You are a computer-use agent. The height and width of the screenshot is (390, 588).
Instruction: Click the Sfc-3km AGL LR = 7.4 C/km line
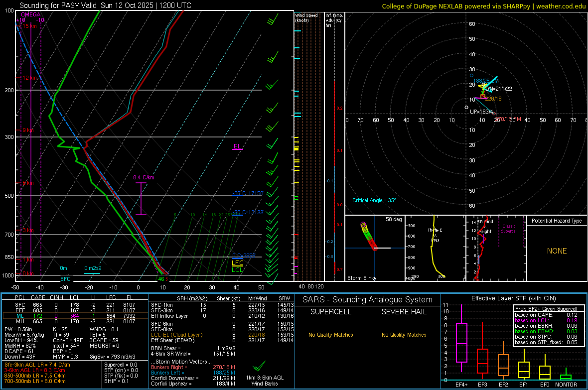pyautogui.click(x=37, y=365)
